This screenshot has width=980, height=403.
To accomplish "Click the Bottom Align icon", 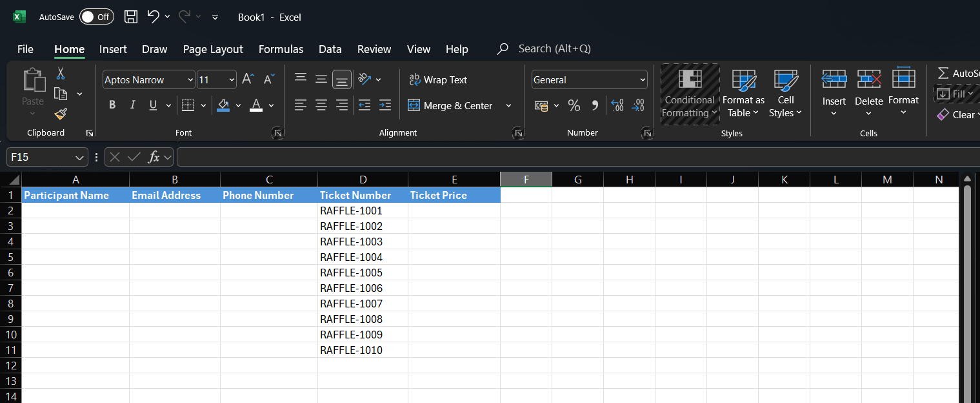I will click(x=342, y=79).
